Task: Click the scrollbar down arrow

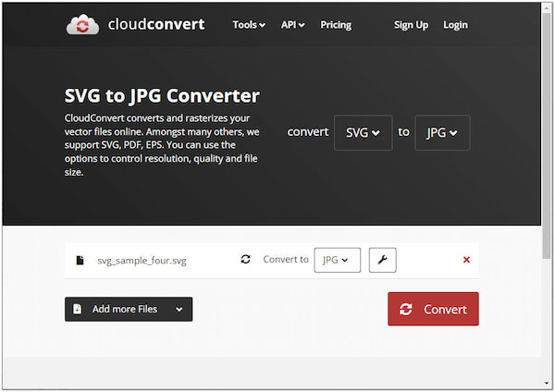Action: coord(548,384)
